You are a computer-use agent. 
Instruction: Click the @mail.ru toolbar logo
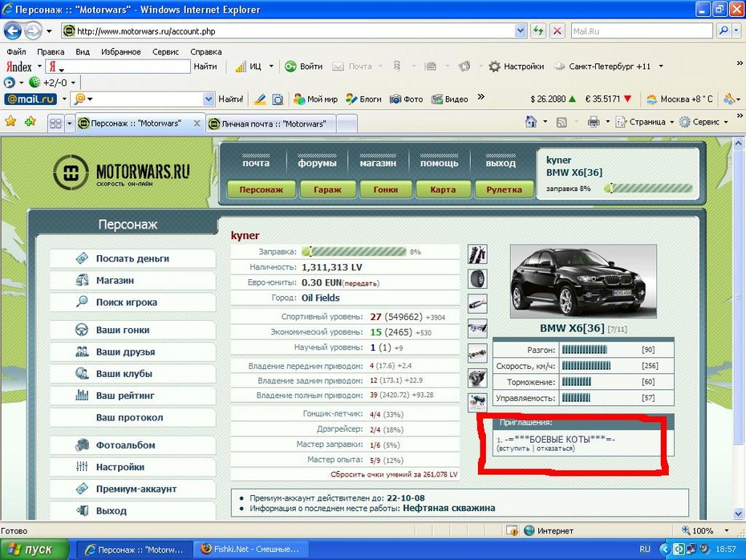30,99
